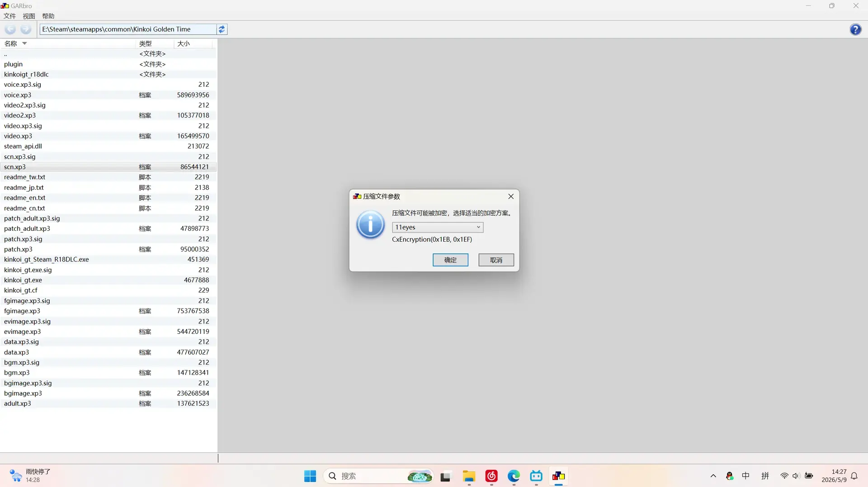Open the QQ penguin tray icon
Image resolution: width=868 pixels, height=487 pixels.
point(729,476)
